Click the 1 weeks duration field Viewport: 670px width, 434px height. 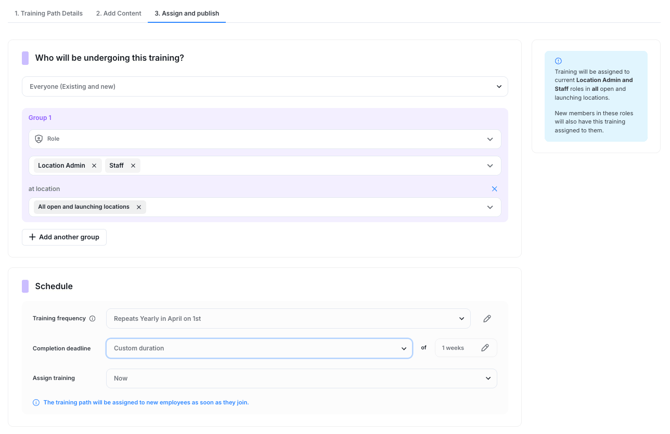coord(466,348)
